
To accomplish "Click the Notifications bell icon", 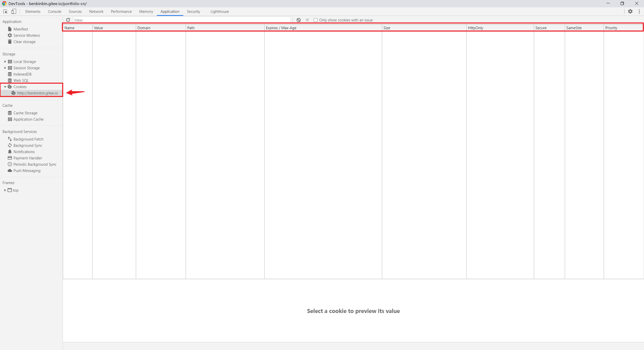I will pos(10,152).
